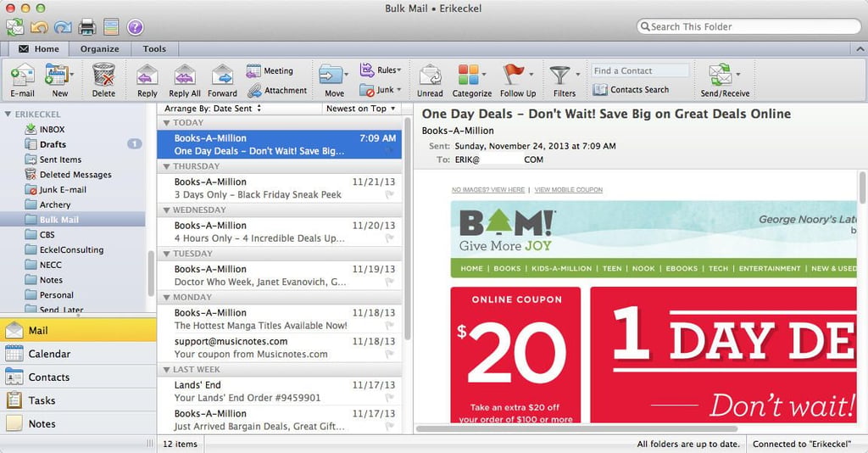The image size is (868, 453).
Task: Select the Organize ribbon tab
Action: (100, 48)
